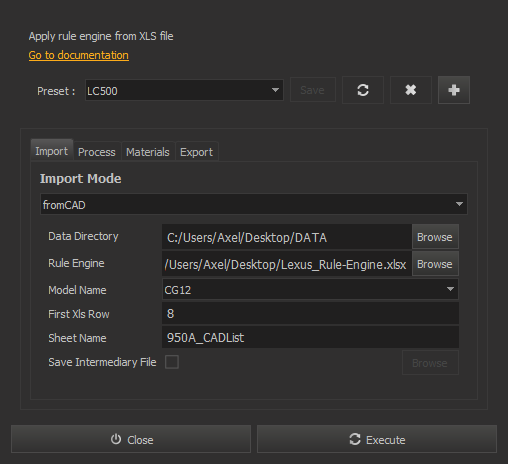Switch to the Process tab

(97, 152)
